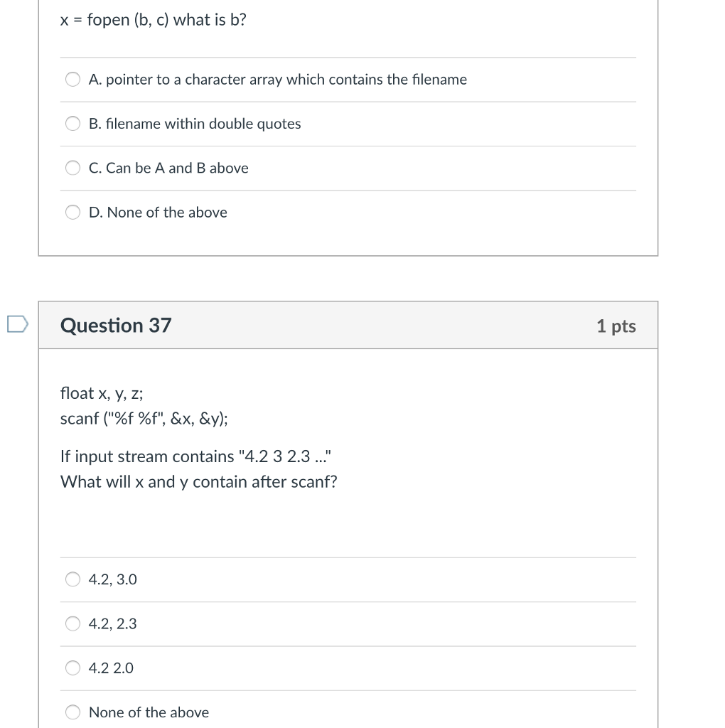Click the gray Question 37 title bar
The width and height of the screenshot is (725, 728).
click(x=348, y=325)
